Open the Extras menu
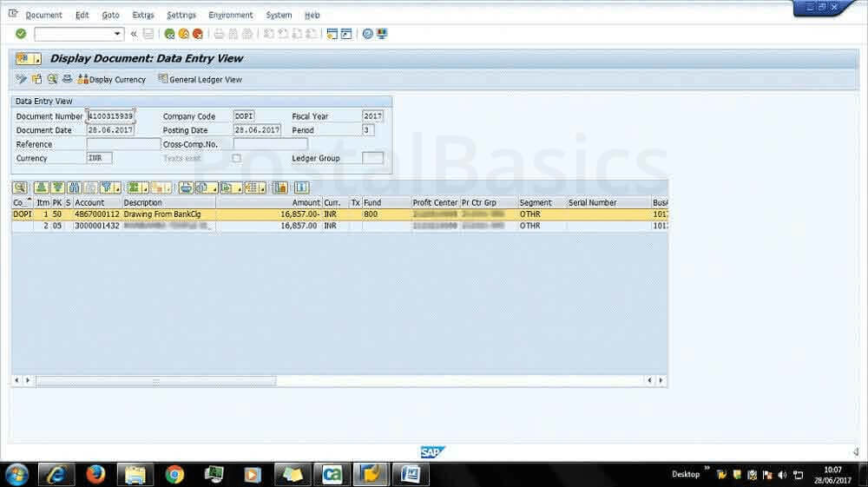Screen dimensions: 868x487 click(x=143, y=15)
